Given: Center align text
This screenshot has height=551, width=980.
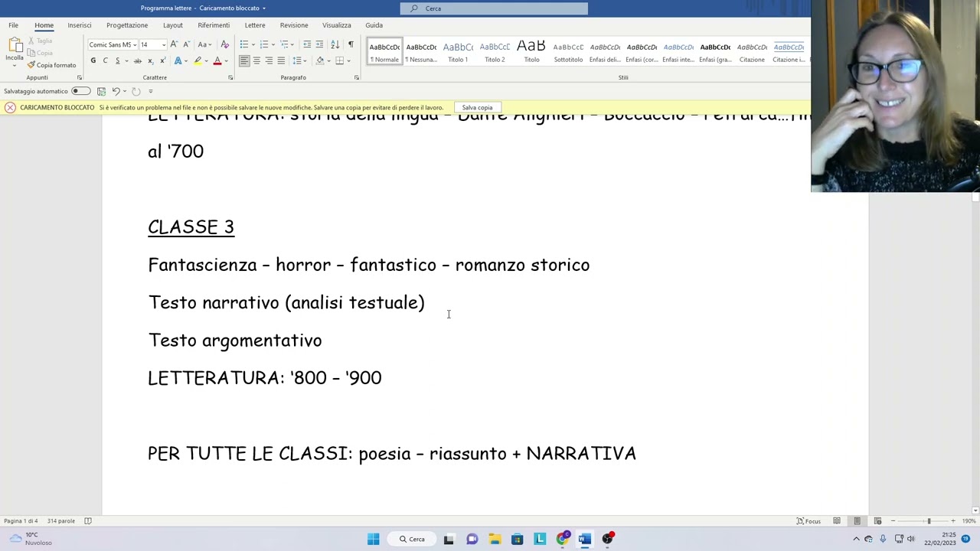Looking at the screenshot, I should pyautogui.click(x=256, y=60).
